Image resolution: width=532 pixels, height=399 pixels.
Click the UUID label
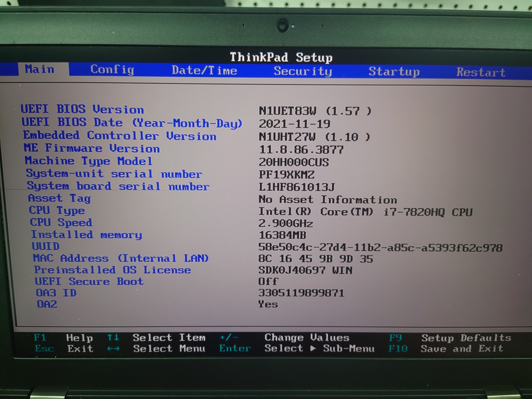[x=46, y=246]
